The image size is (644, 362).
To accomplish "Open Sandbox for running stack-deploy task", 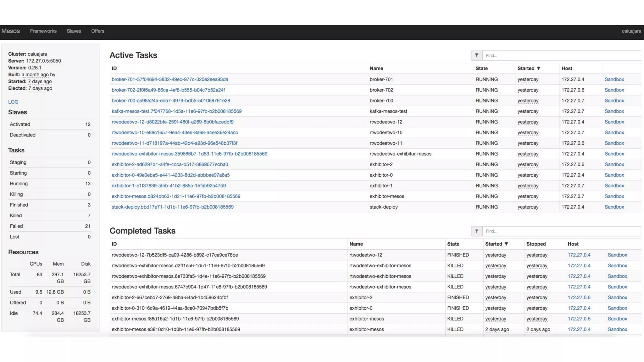I will tap(614, 207).
